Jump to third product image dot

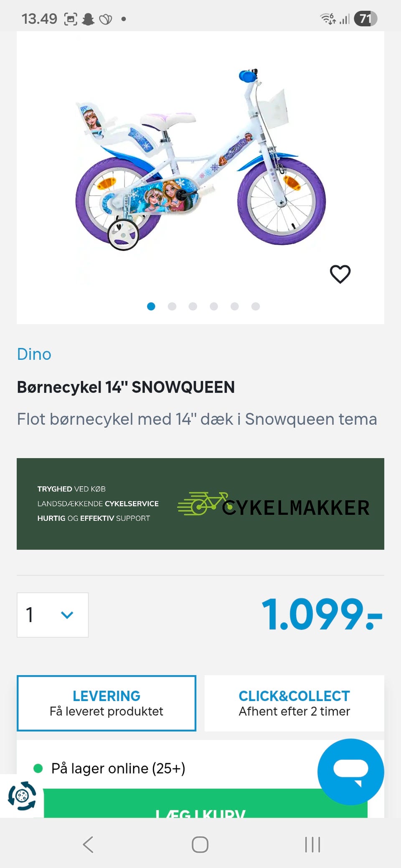click(193, 306)
